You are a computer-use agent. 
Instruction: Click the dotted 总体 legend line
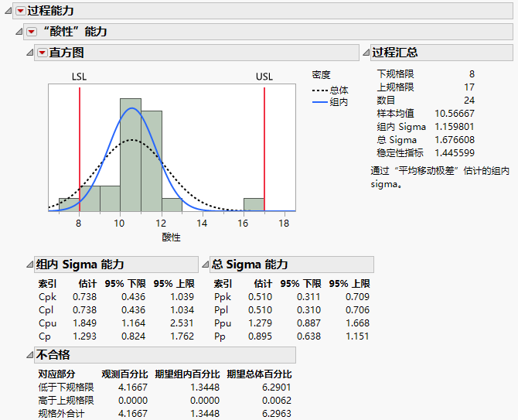click(320, 90)
